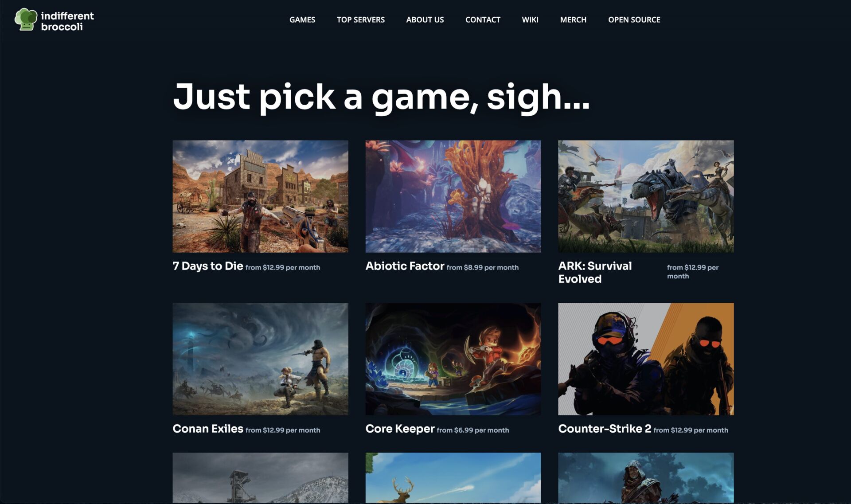Open the Abiotic Factor game image
The image size is (851, 504).
point(453,196)
